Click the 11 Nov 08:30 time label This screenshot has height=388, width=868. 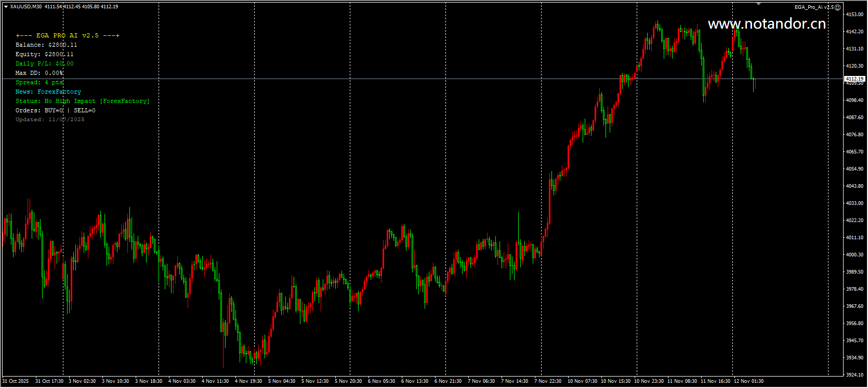682,381
